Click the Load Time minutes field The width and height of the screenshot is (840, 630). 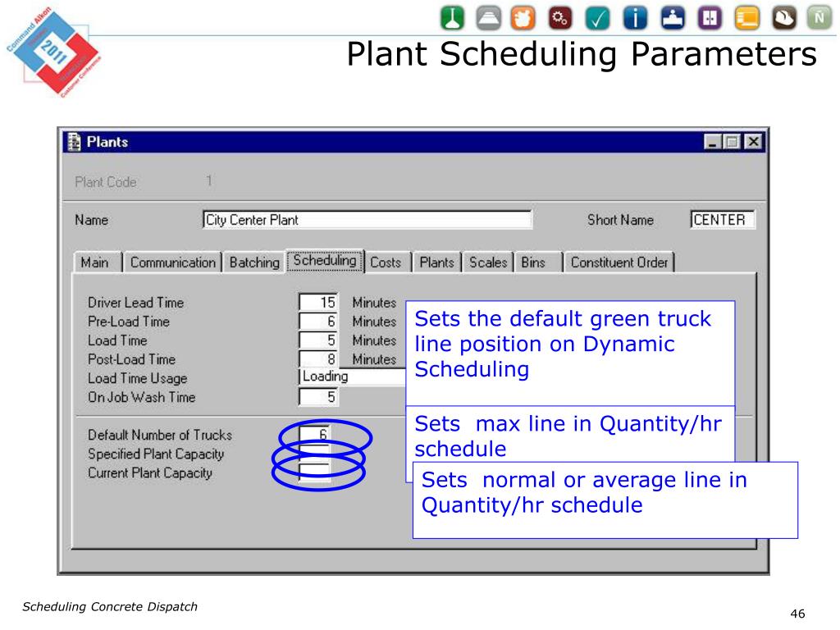[x=318, y=340]
